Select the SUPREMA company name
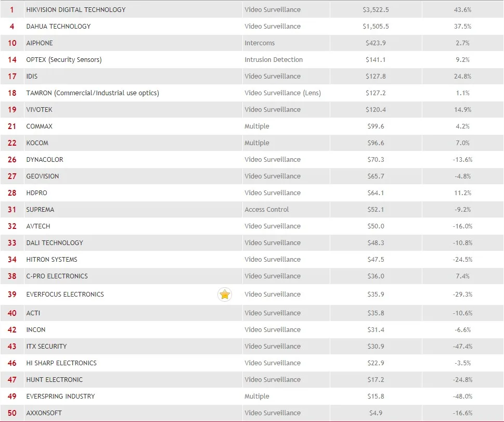This screenshot has width=504, height=422. coord(40,210)
